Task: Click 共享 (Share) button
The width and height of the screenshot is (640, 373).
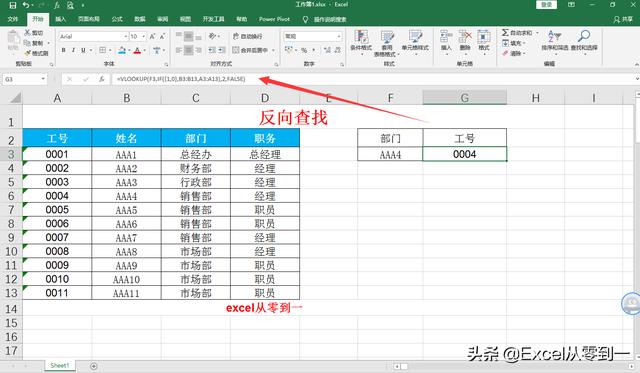Action: pyautogui.click(x=623, y=19)
